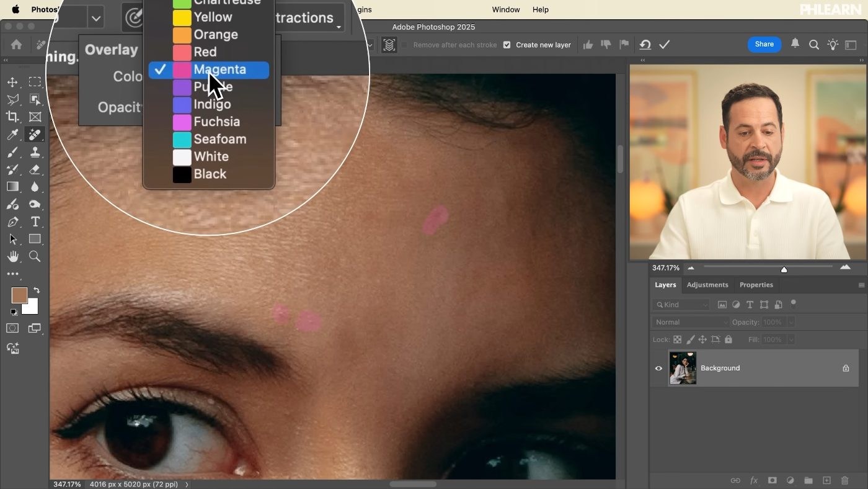The image size is (868, 489).
Task: Select the Eyedropper tool
Action: pos(12,134)
